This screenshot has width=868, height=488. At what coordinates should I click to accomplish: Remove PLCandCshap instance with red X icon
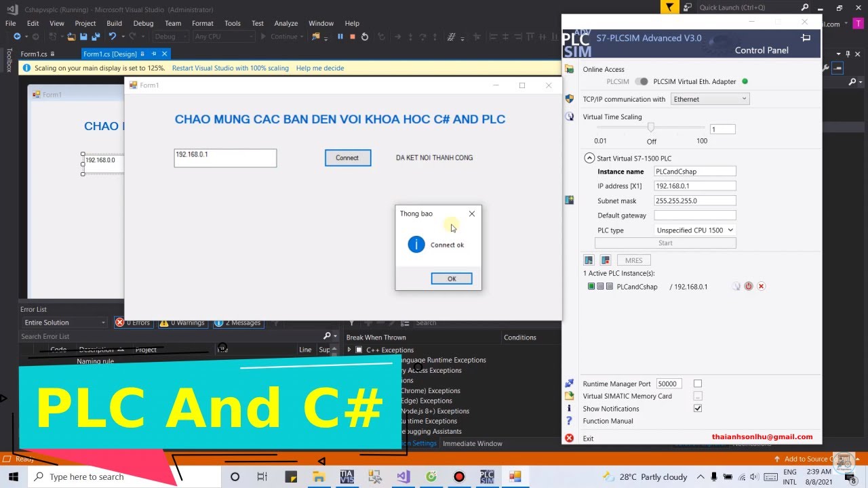pyautogui.click(x=761, y=286)
